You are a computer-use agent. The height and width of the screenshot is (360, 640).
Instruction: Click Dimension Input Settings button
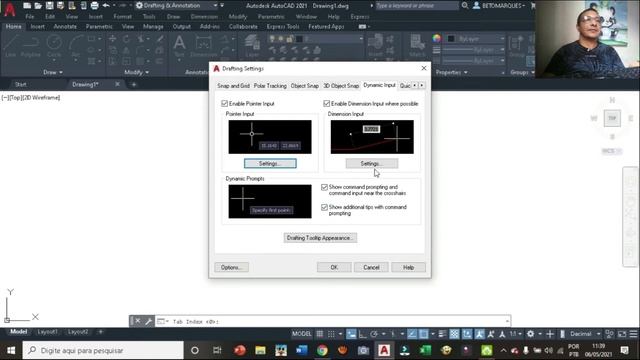tap(372, 163)
